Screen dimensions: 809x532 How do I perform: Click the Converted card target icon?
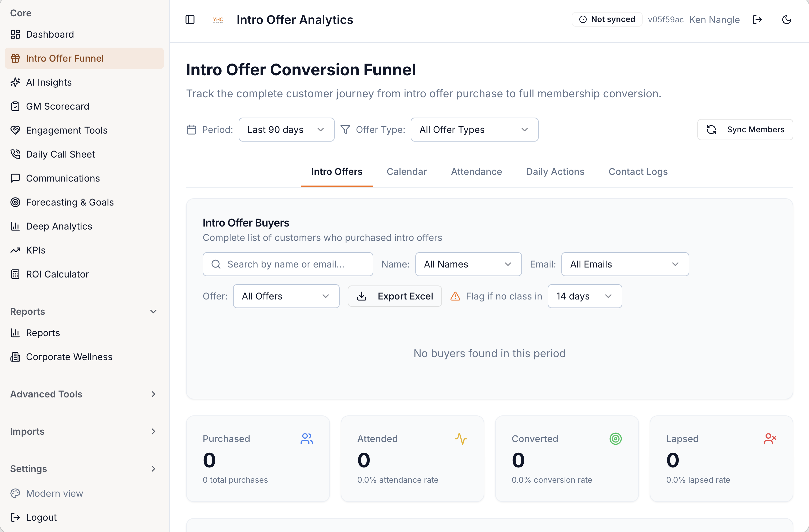pyautogui.click(x=616, y=439)
